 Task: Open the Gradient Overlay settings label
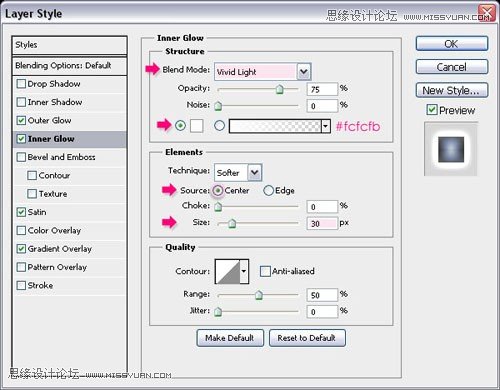point(60,249)
